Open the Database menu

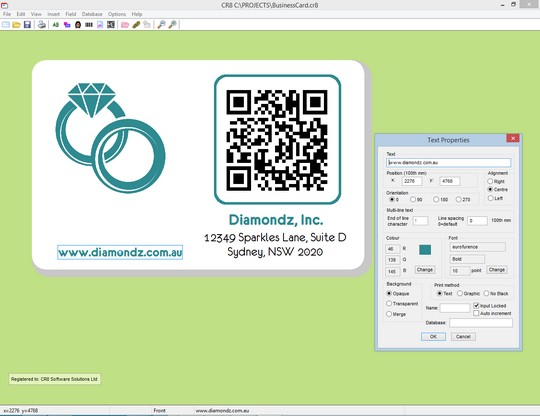pyautogui.click(x=92, y=14)
